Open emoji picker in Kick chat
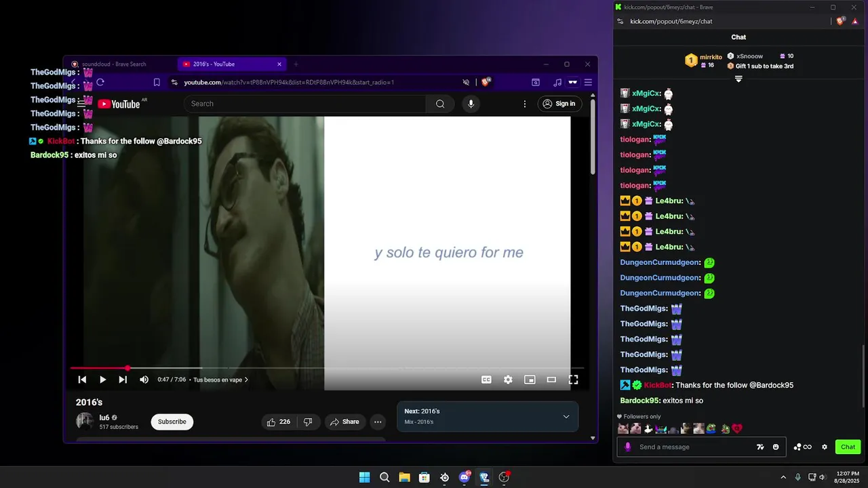Image resolution: width=868 pixels, height=488 pixels. [776, 447]
